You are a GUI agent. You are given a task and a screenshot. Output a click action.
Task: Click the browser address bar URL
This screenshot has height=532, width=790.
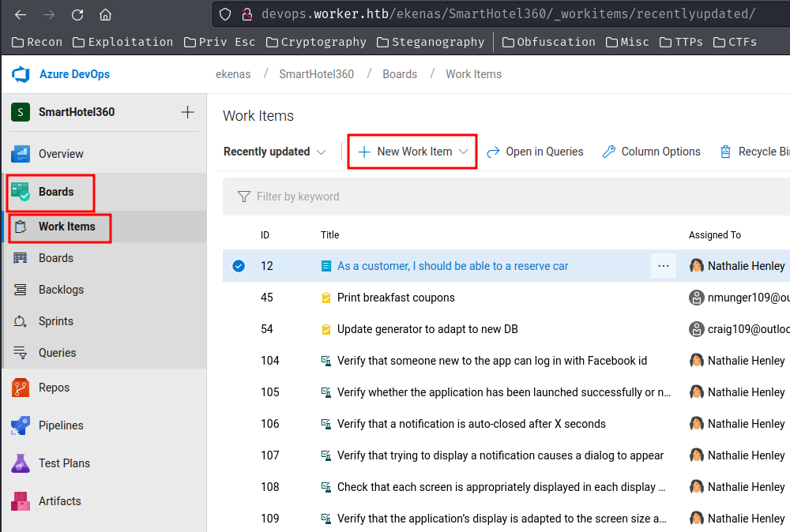pos(508,14)
